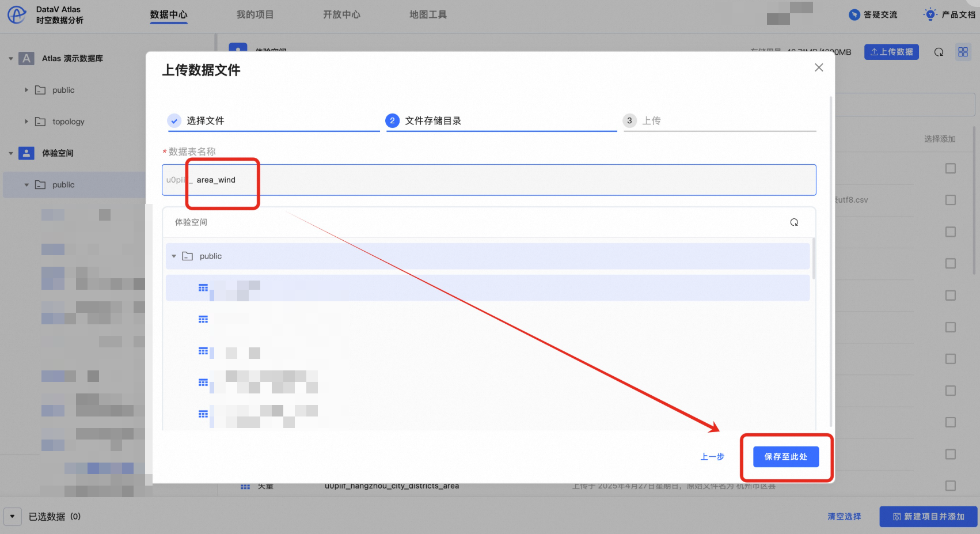Refresh the 体验空间 directory list in the dialog
Image resolution: width=980 pixels, height=534 pixels.
pyautogui.click(x=794, y=222)
